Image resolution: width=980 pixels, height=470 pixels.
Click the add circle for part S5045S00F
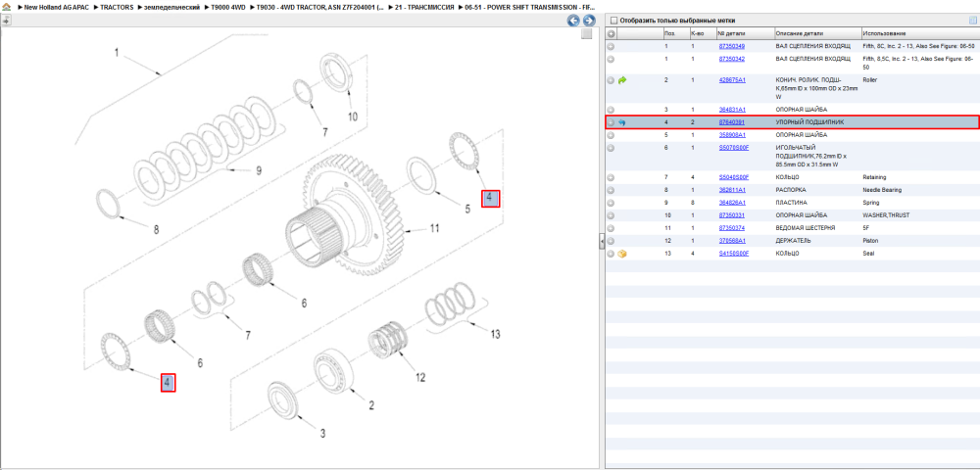(x=611, y=177)
